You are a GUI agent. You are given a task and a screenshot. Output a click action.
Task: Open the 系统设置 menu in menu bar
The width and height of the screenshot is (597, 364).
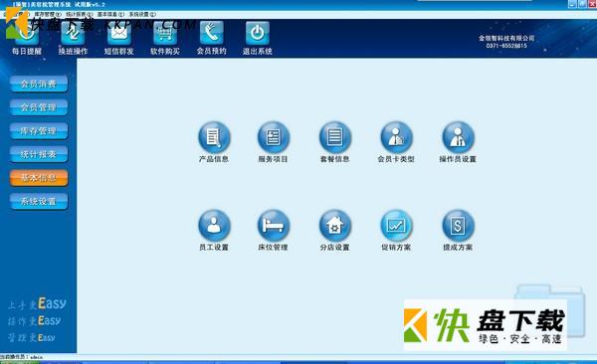pos(142,14)
